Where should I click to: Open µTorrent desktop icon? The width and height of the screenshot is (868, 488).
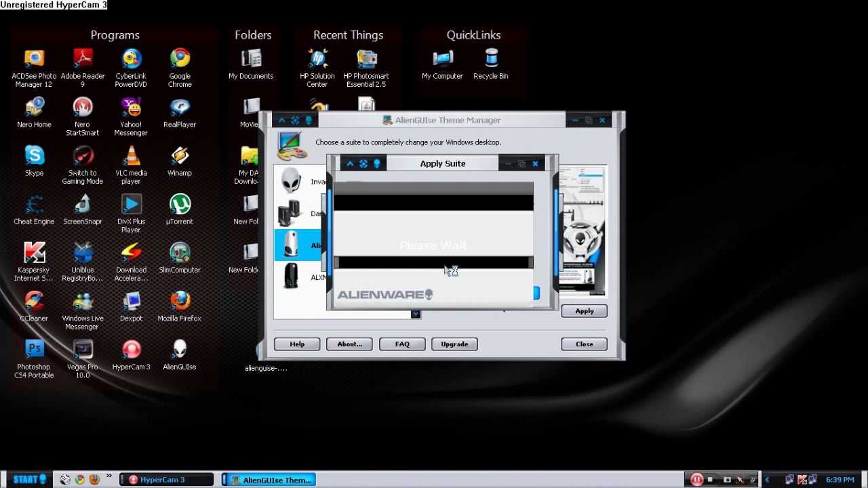[180, 210]
